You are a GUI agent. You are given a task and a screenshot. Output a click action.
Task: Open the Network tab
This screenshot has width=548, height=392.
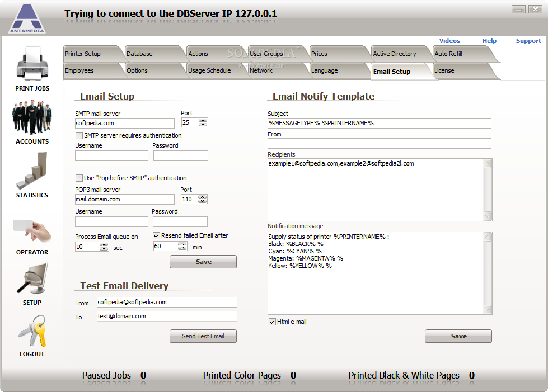pyautogui.click(x=277, y=70)
